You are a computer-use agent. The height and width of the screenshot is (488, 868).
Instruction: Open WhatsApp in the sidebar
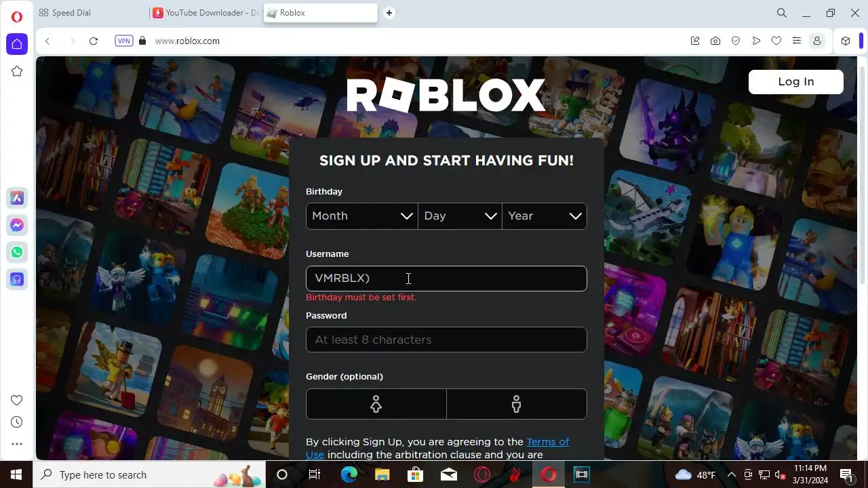(x=17, y=252)
